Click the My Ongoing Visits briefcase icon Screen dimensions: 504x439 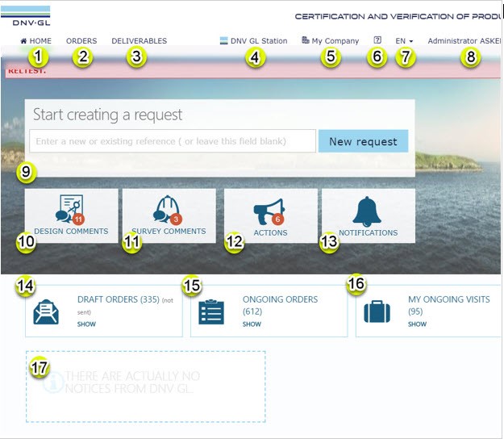(377, 311)
